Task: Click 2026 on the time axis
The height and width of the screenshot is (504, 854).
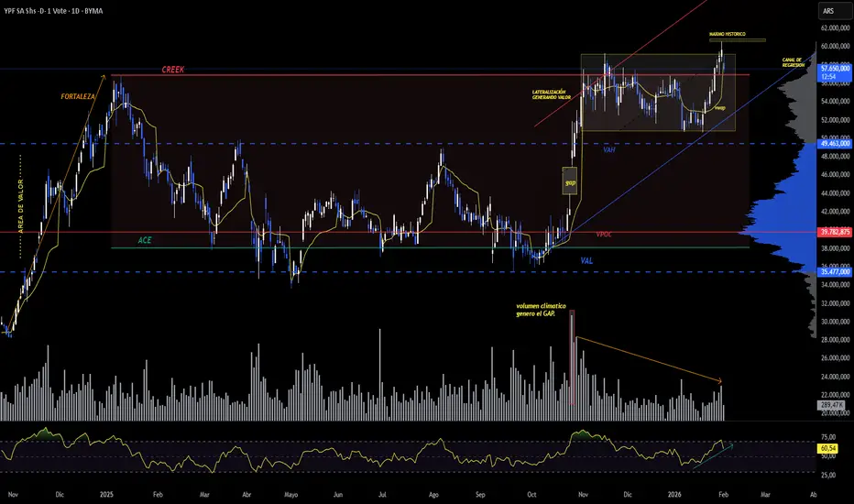Action: point(674,495)
